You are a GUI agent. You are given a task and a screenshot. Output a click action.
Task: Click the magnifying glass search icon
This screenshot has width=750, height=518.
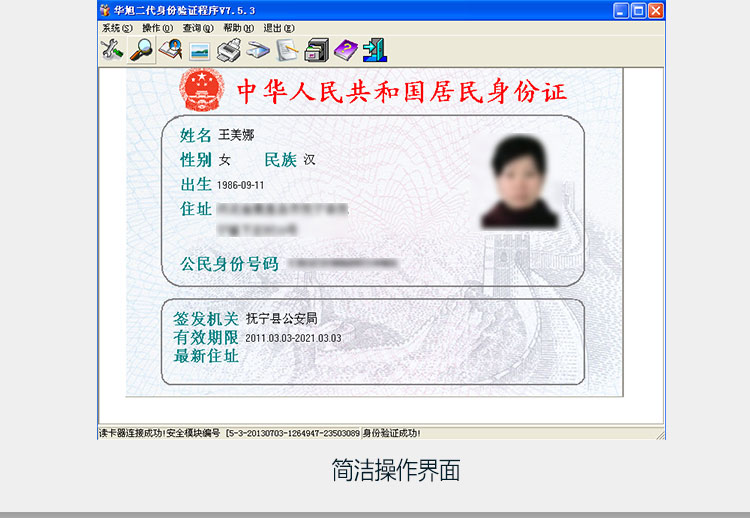pyautogui.click(x=142, y=50)
